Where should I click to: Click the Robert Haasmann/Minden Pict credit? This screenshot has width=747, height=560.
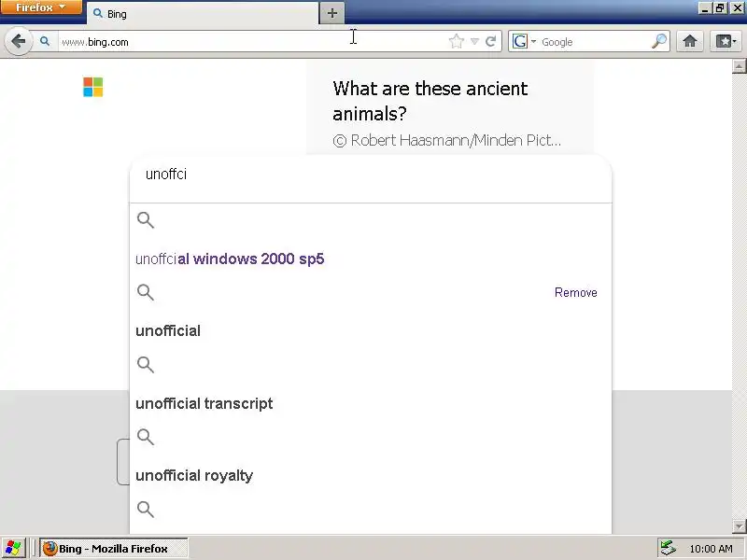point(447,141)
